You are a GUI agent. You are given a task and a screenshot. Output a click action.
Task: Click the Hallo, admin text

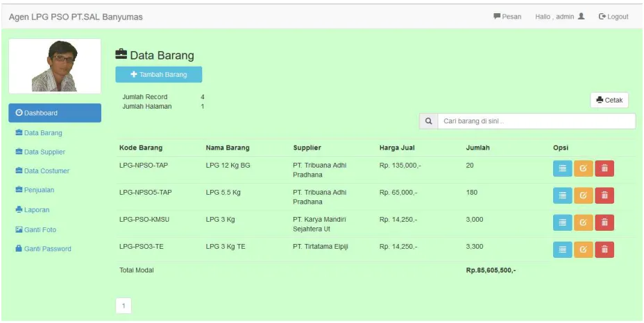[x=554, y=17]
